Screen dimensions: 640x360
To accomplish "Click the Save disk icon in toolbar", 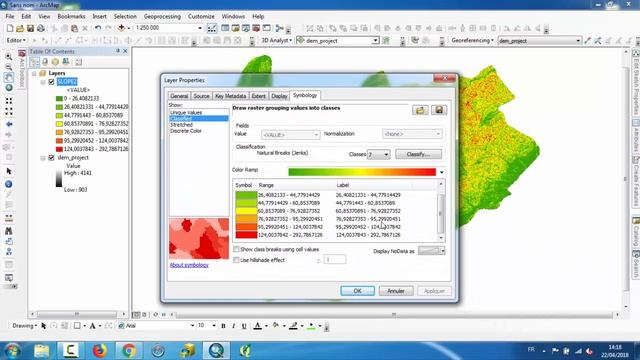I will 30,28.
